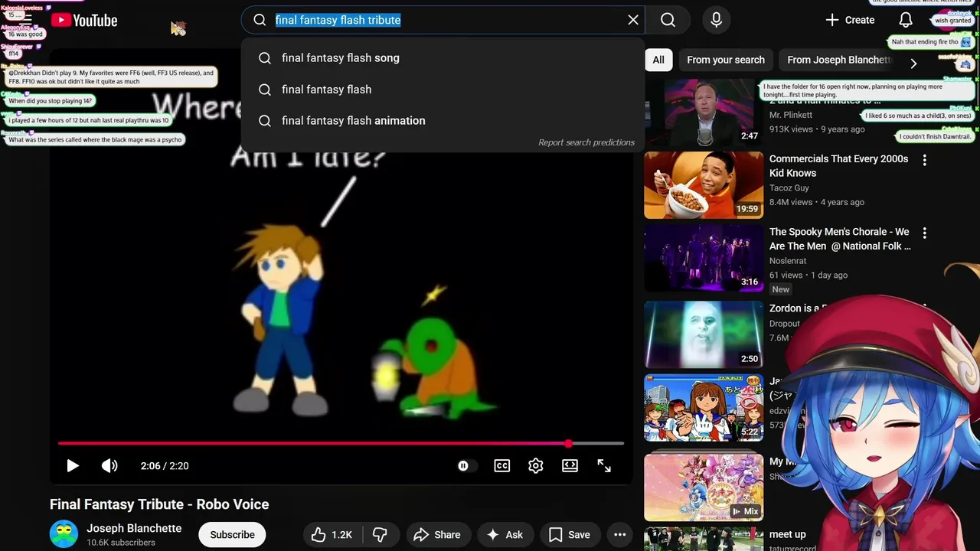Viewport: 980px width, 551px height.
Task: Enter full screen mode
Action: 604,465
